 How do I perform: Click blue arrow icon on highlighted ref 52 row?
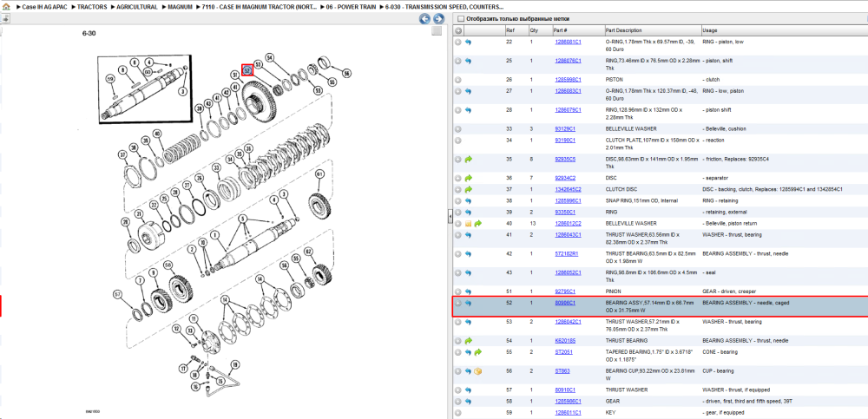(469, 303)
